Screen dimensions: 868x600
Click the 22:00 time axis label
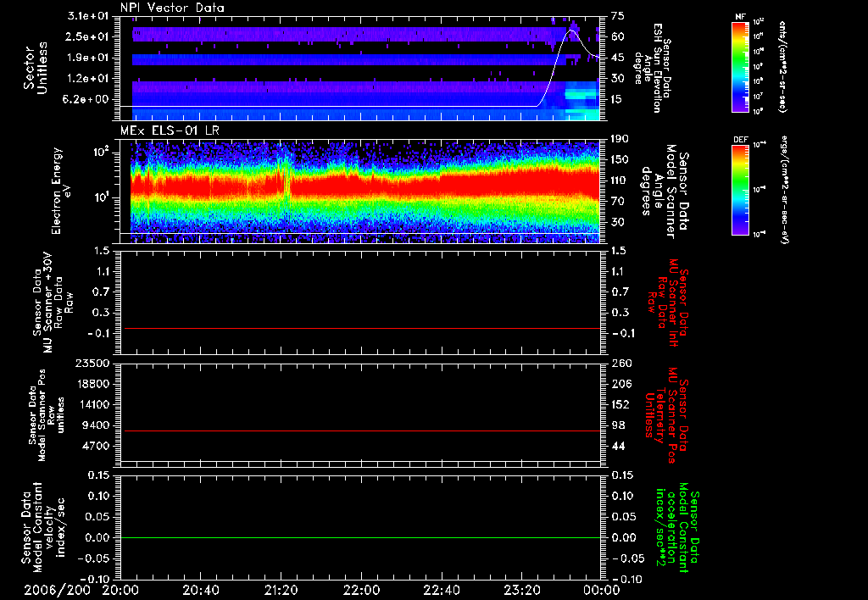[x=362, y=589]
